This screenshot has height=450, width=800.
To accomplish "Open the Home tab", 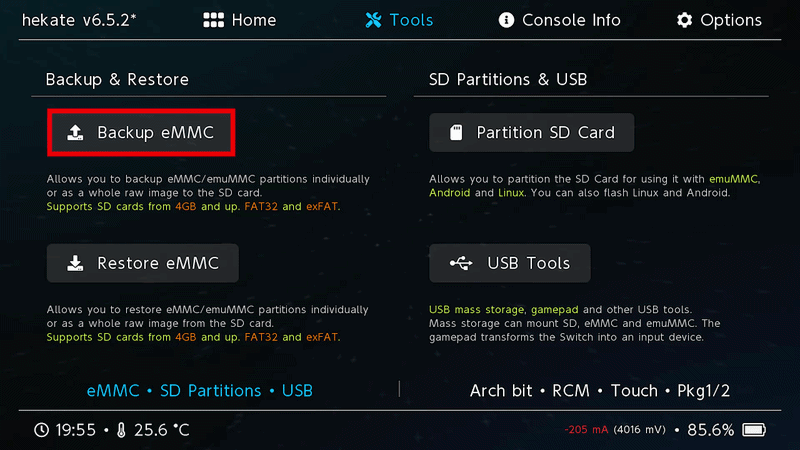I will pyautogui.click(x=253, y=20).
